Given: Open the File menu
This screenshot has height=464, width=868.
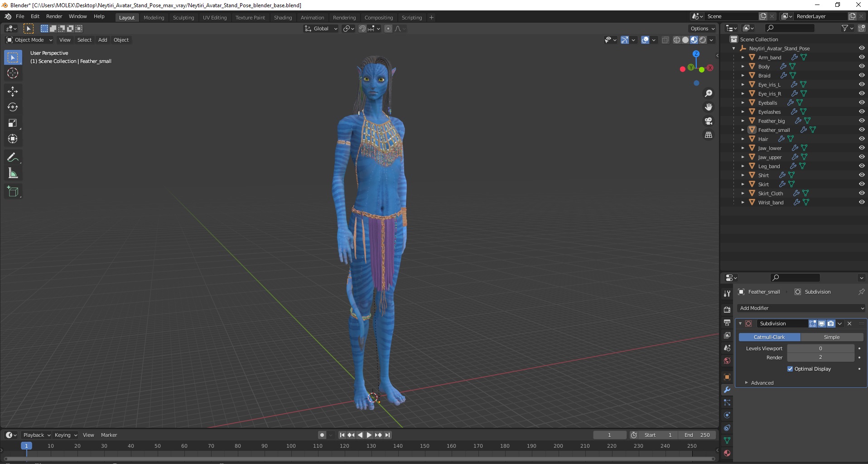Looking at the screenshot, I should pos(20,16).
